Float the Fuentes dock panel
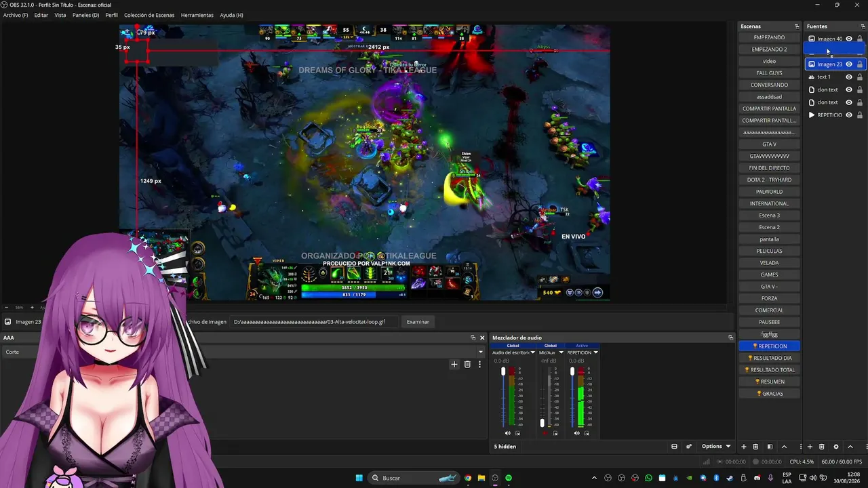The height and width of the screenshot is (488, 868). [x=863, y=26]
